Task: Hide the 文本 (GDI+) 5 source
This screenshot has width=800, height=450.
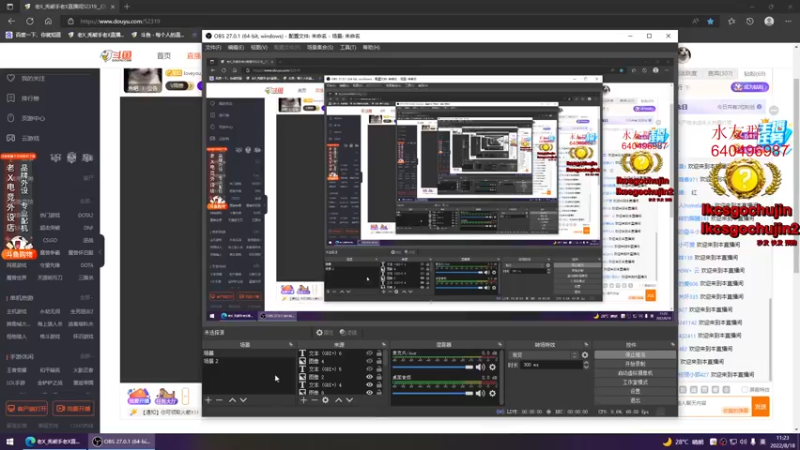Action: pyautogui.click(x=369, y=369)
